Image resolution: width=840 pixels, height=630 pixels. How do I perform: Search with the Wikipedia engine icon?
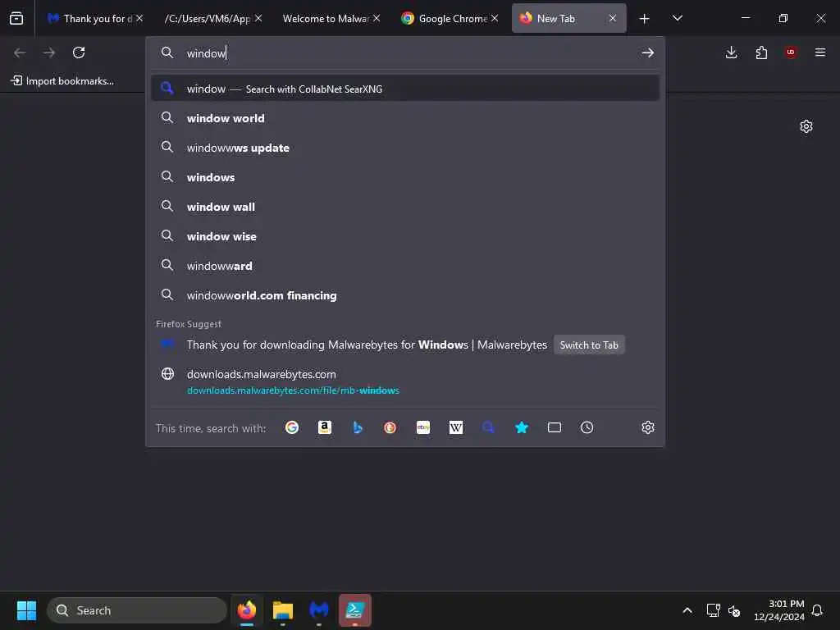[x=456, y=427]
